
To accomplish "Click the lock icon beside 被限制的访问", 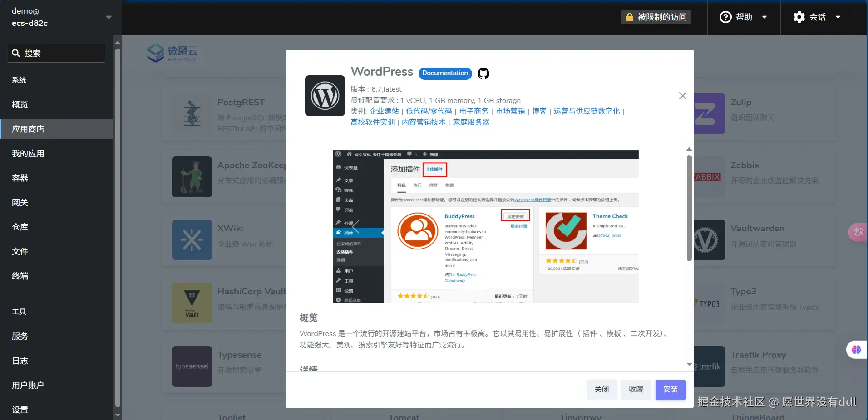I will (x=629, y=17).
